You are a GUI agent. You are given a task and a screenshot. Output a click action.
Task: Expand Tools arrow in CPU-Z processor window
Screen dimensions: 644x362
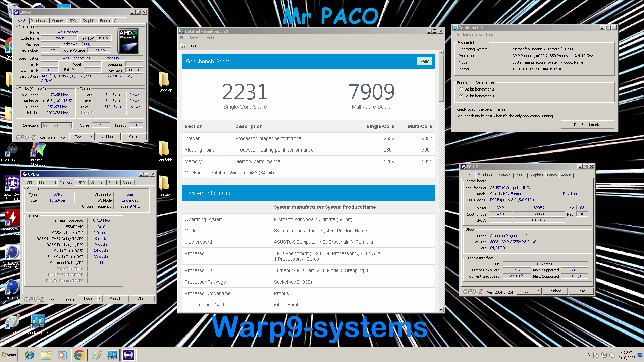click(x=91, y=137)
